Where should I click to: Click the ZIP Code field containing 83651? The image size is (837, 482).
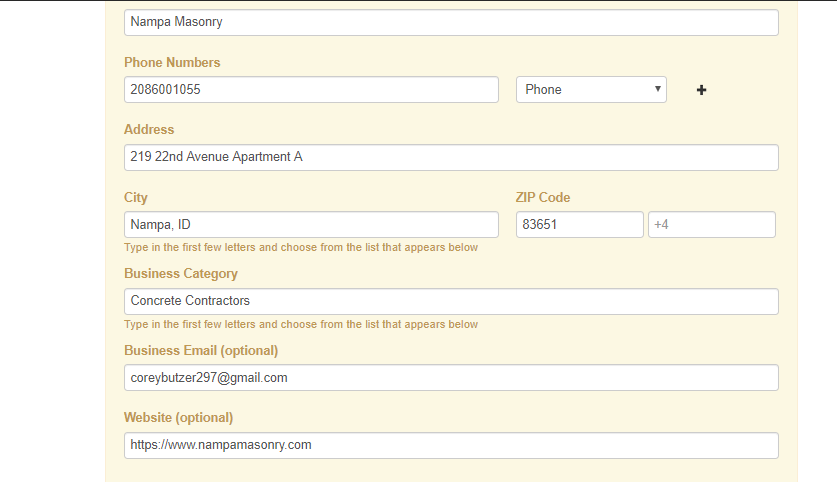click(x=579, y=225)
